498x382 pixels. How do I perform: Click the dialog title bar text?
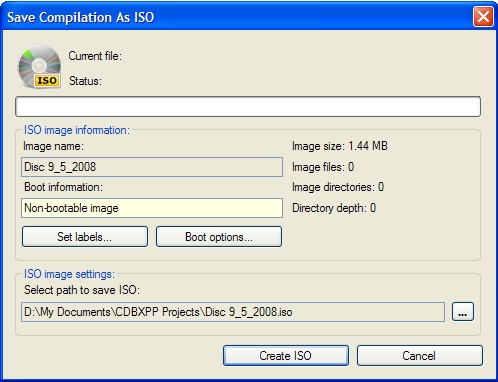pos(81,17)
